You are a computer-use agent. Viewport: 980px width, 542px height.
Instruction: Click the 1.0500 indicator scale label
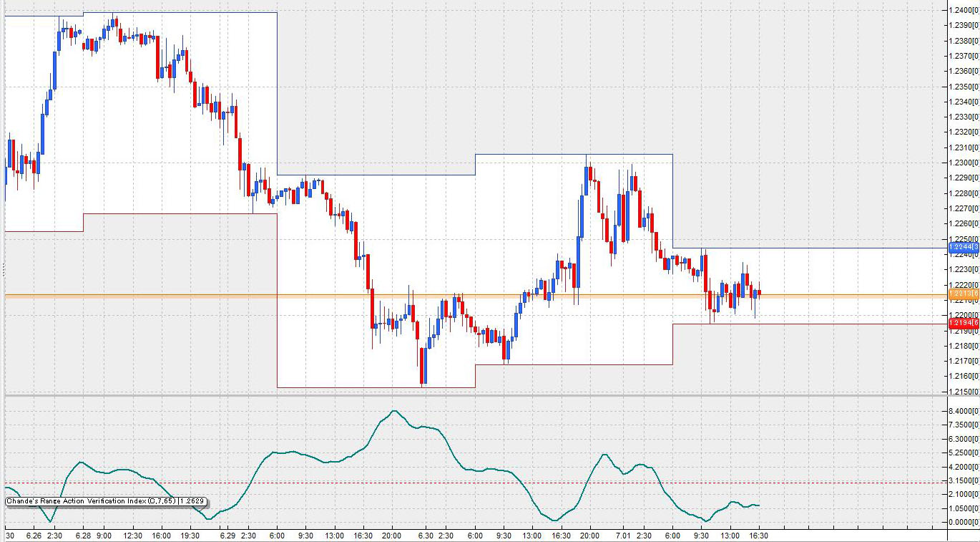964,508
